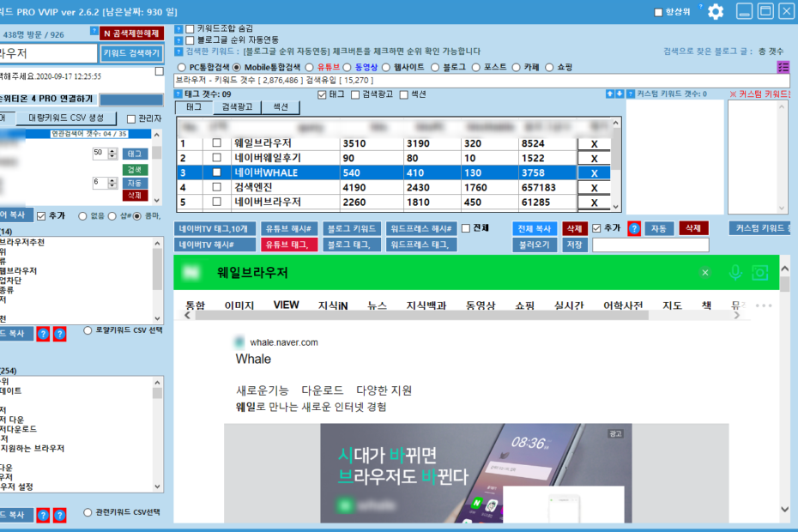This screenshot has height=532, width=798.
Task: Delete the 웨일브라우저 row with its X
Action: (594, 144)
